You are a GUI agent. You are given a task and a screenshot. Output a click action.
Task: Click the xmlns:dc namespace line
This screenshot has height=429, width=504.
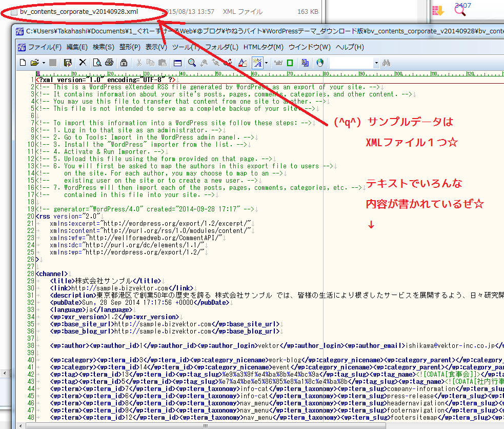click(127, 245)
